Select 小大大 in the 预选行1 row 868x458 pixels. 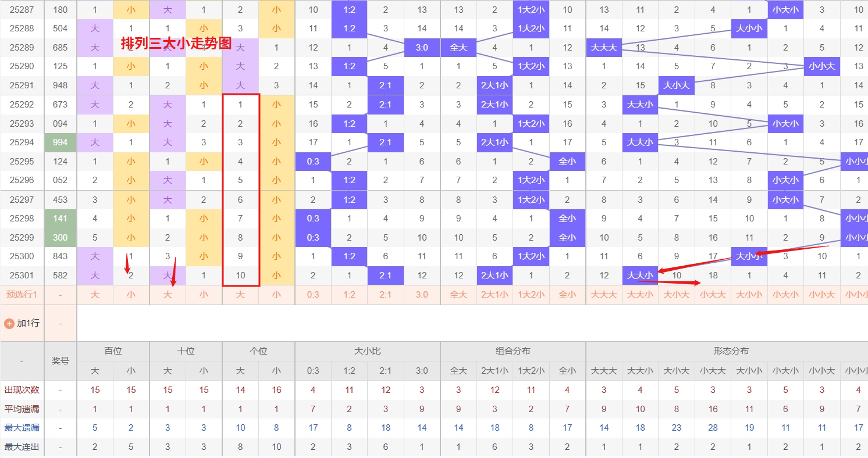click(713, 295)
